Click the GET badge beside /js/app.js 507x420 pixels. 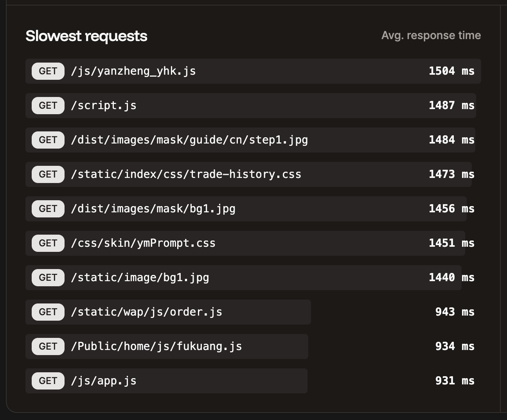48,381
